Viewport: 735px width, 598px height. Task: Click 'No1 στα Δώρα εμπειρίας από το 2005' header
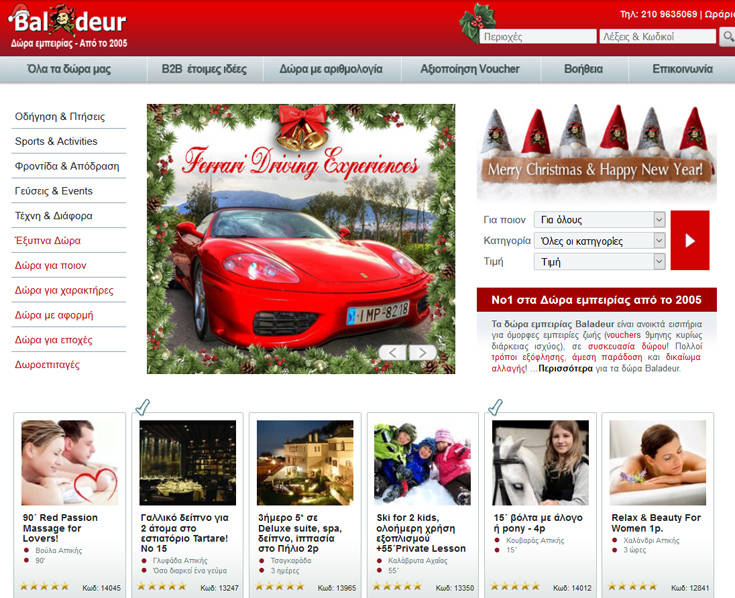(596, 300)
